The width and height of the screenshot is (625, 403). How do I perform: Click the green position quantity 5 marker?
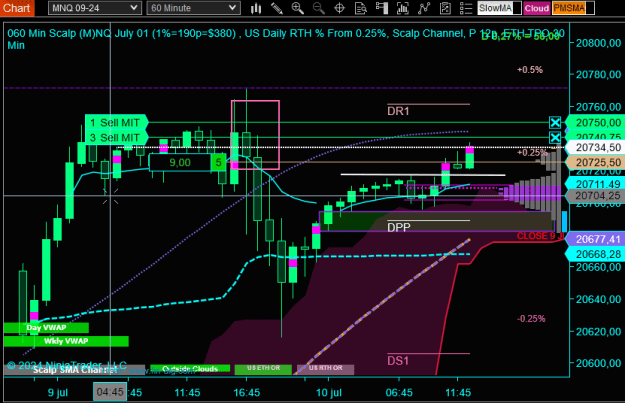click(x=218, y=163)
